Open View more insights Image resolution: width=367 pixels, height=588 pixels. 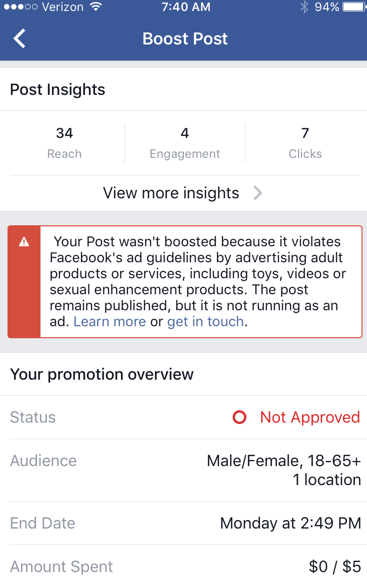[171, 193]
